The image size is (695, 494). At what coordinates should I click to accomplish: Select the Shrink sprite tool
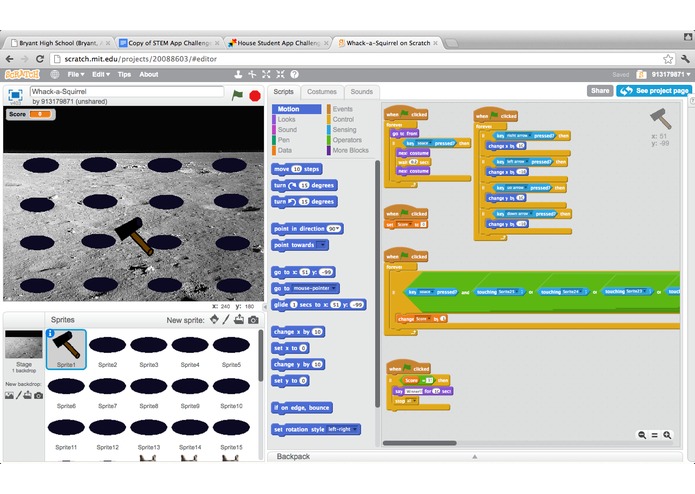[x=281, y=74]
